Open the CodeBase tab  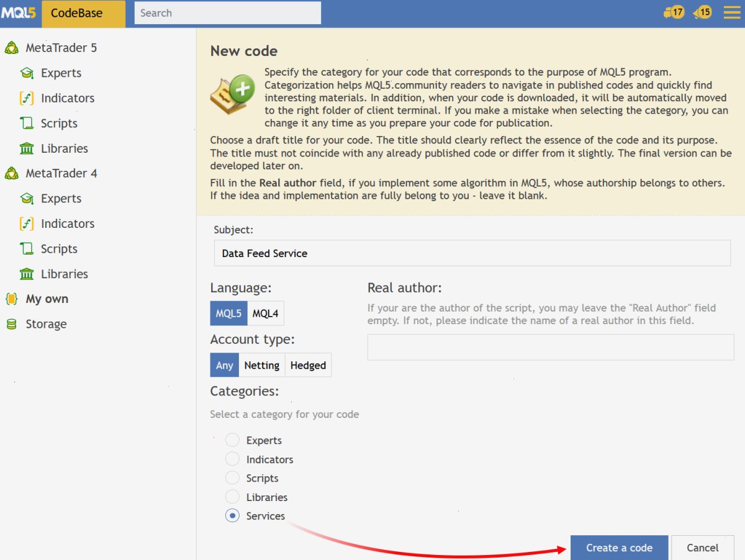[83, 13]
